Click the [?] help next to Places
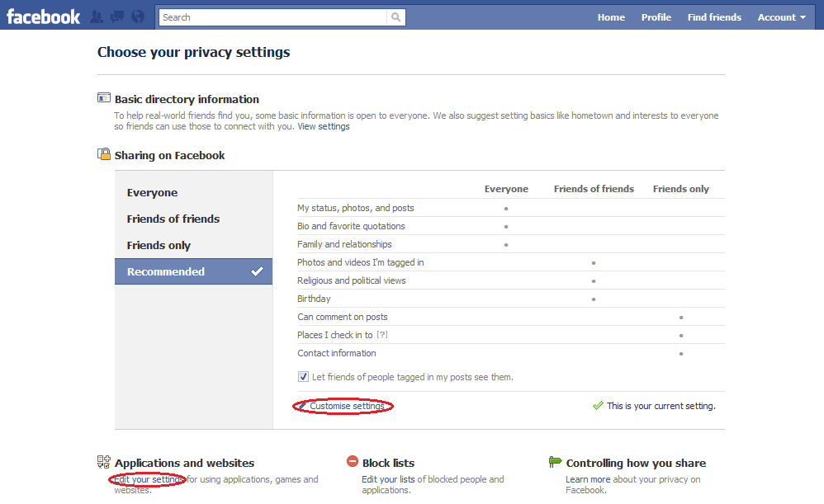Screen dimensions: 824x504 [x=382, y=334]
